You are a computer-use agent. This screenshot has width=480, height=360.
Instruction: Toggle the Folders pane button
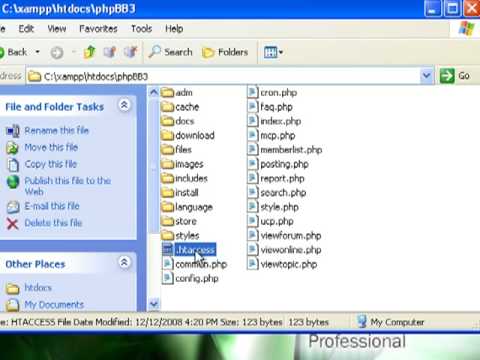(225, 52)
